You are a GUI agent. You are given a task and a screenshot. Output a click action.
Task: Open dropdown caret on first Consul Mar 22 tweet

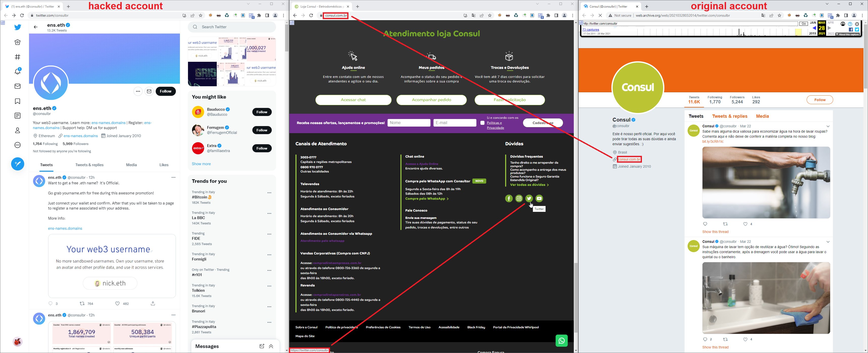[x=828, y=126]
